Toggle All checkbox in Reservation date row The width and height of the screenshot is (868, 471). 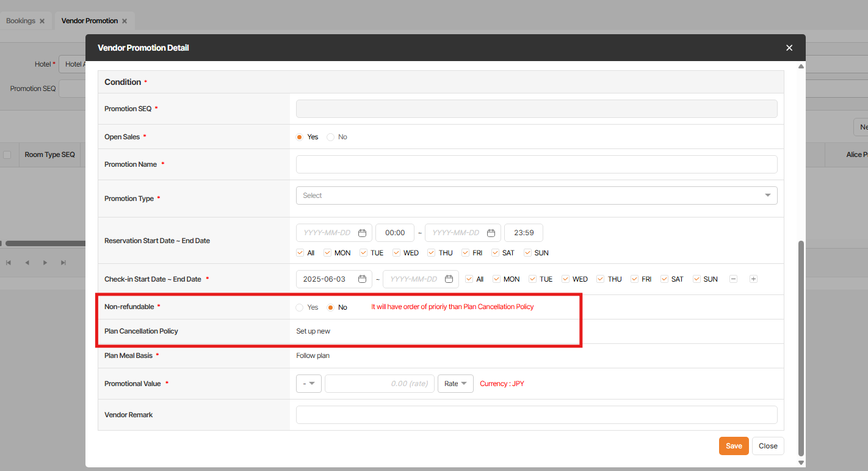pos(300,253)
